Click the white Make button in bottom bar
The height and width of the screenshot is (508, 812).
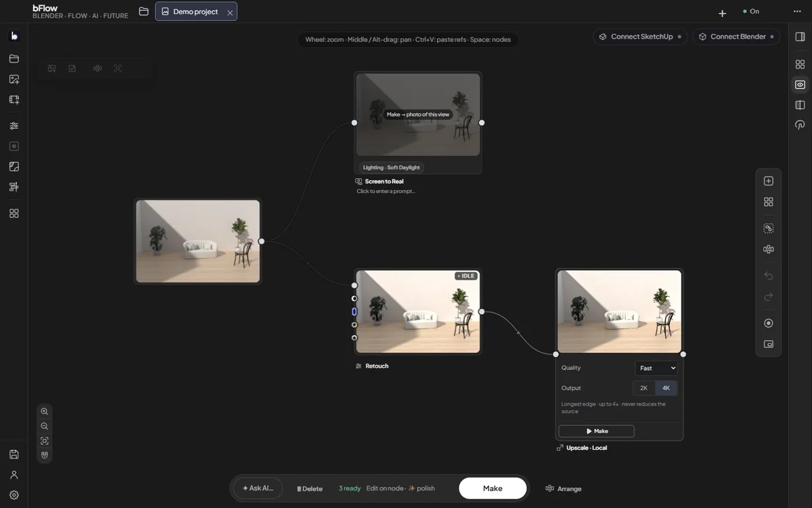(493, 488)
